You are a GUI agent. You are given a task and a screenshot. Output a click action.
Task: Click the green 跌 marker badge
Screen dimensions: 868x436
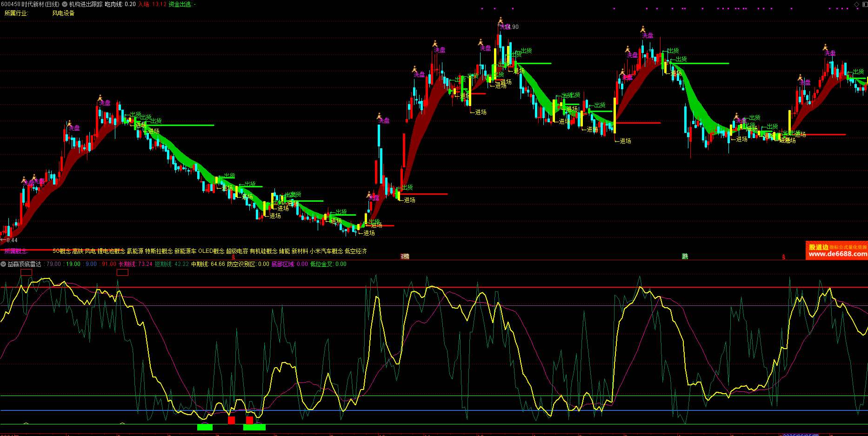pos(685,257)
